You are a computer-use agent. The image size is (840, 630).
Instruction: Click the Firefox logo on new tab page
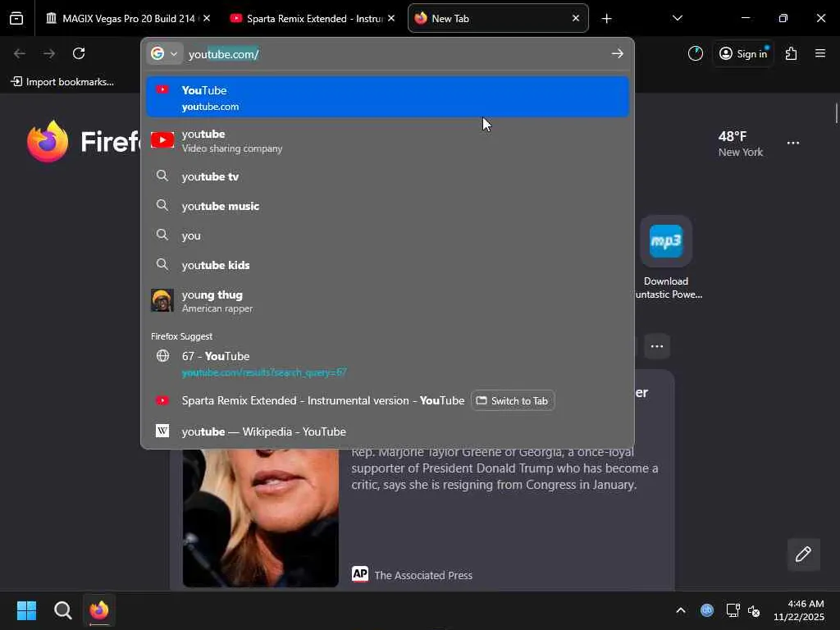[x=48, y=141]
